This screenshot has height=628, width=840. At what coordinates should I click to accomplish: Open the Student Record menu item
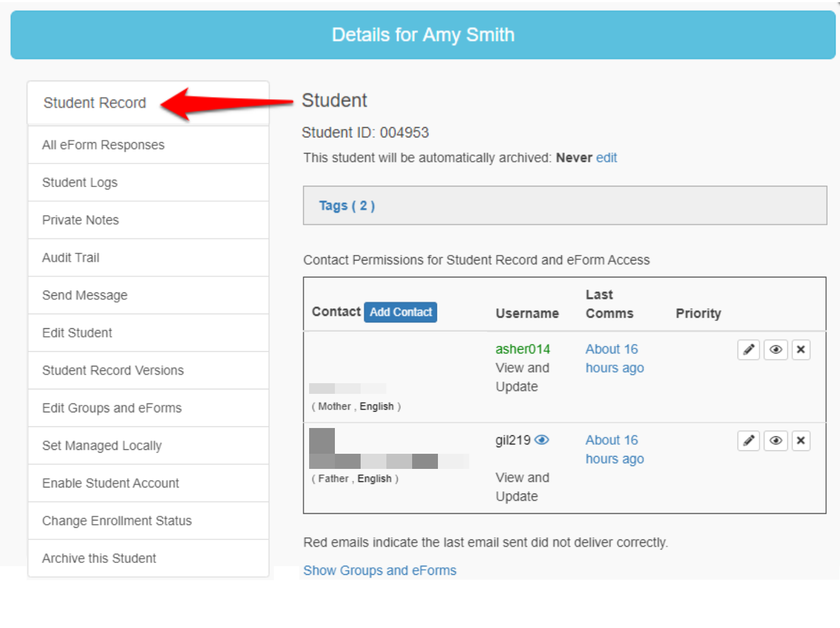[x=95, y=103]
